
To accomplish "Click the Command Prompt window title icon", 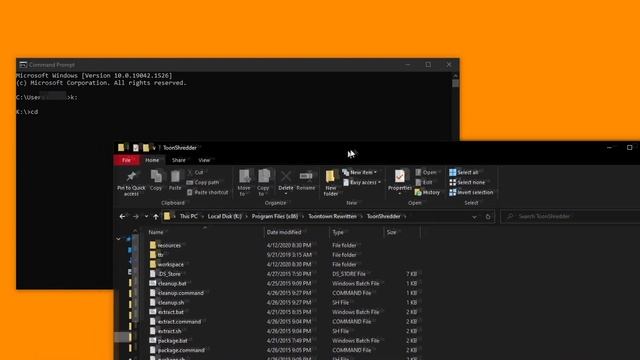I will point(23,65).
